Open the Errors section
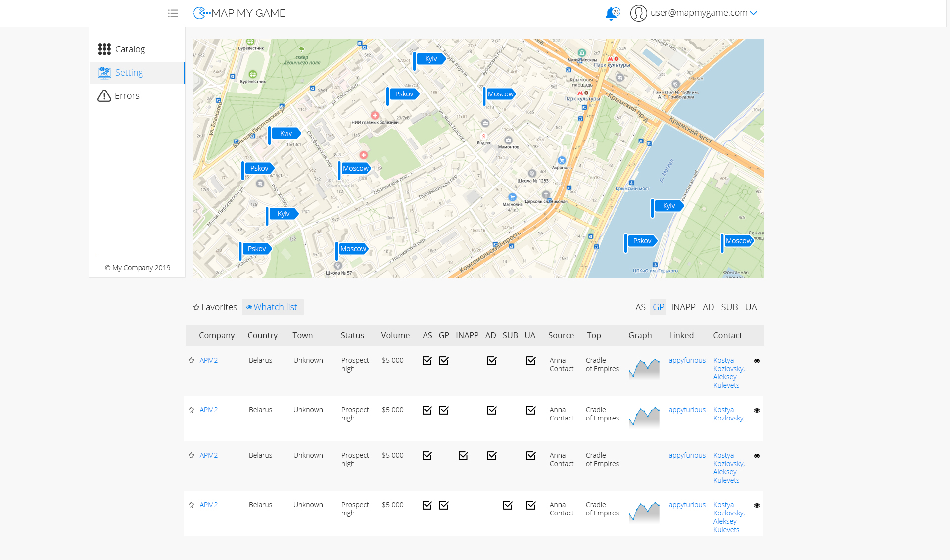This screenshot has height=560, width=950. coord(137,96)
